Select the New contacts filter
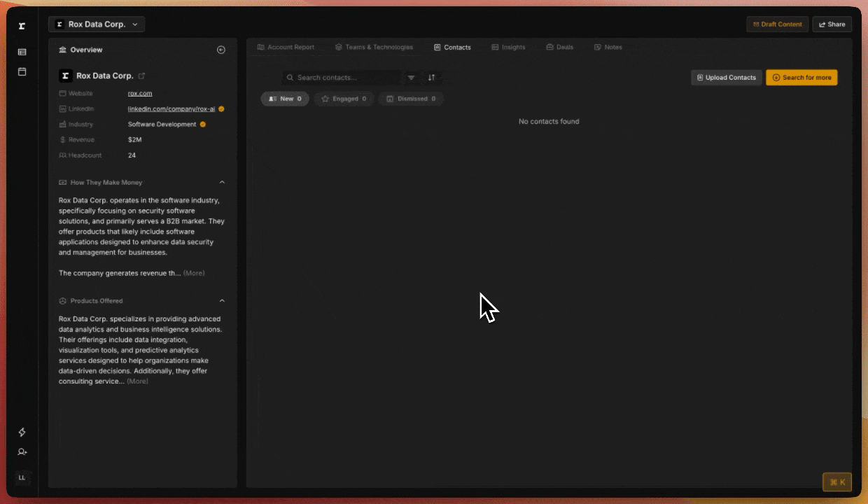This screenshot has height=504, width=868. 285,99
